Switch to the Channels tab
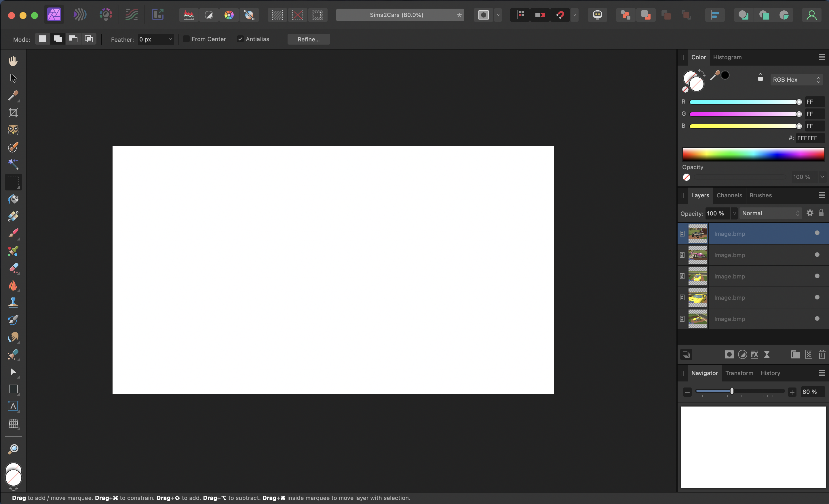This screenshot has height=504, width=829. (x=729, y=195)
